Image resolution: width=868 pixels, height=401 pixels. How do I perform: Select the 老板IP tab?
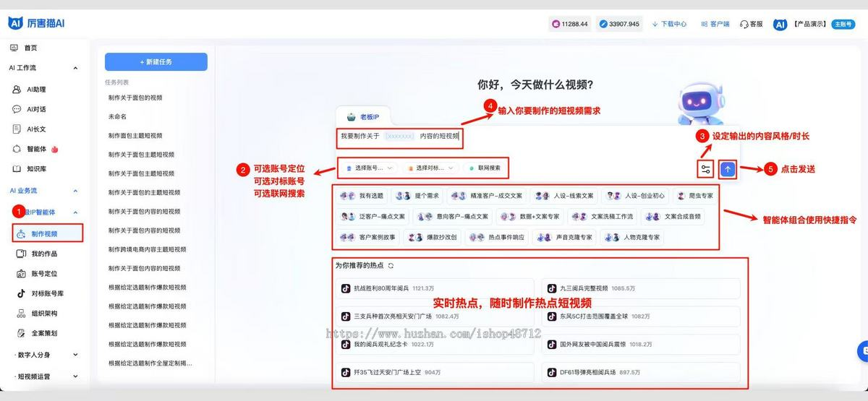click(x=363, y=117)
